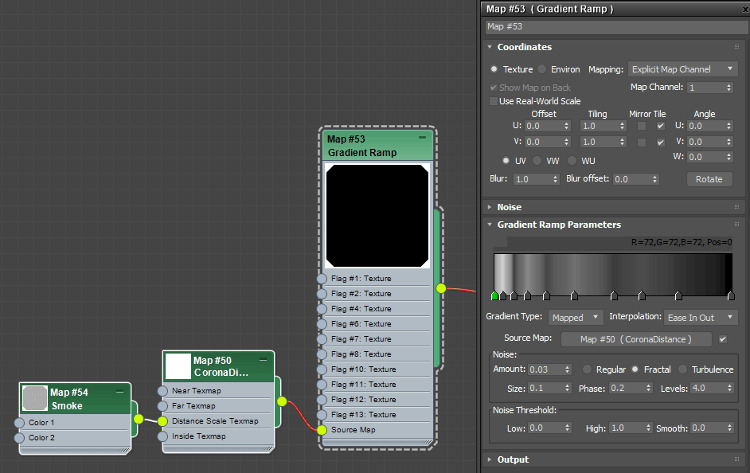This screenshot has height=473, width=750.
Task: Expand the Noise rollout
Action: coord(510,207)
